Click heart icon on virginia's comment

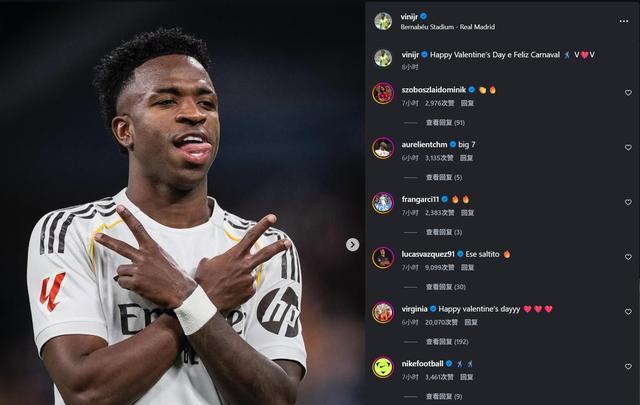pyautogui.click(x=628, y=312)
